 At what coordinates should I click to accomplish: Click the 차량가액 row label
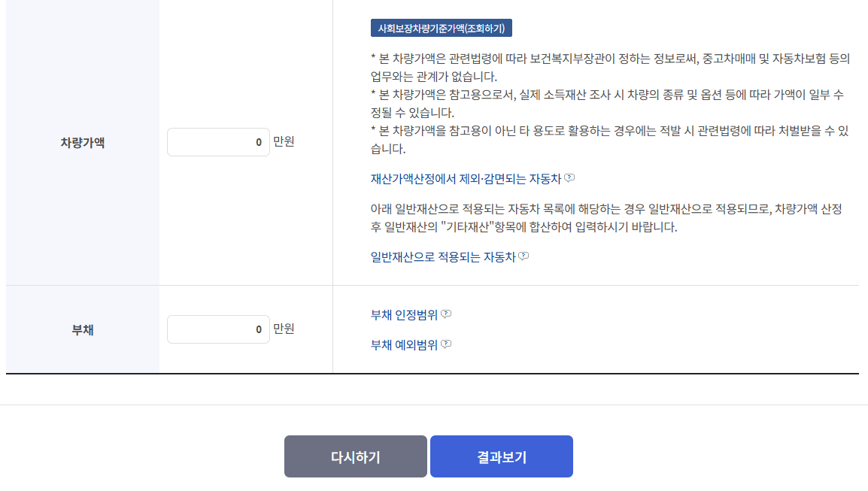pyautogui.click(x=82, y=141)
